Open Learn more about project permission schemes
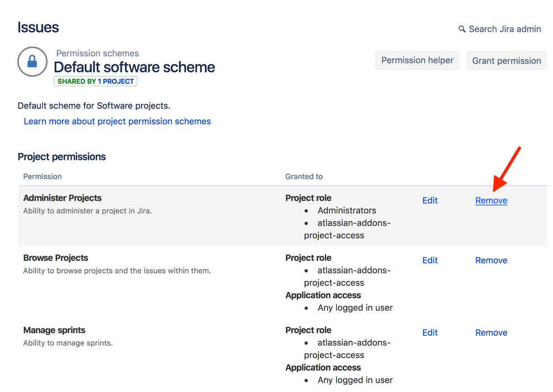This screenshot has width=553, height=392. pos(117,121)
